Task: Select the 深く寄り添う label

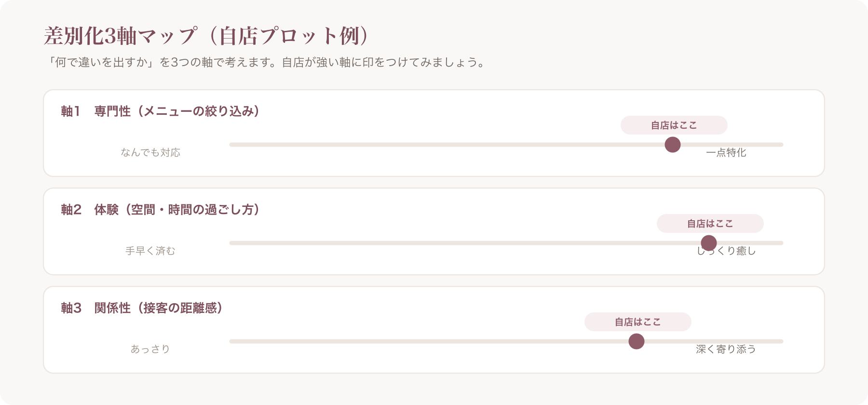Action: click(726, 349)
